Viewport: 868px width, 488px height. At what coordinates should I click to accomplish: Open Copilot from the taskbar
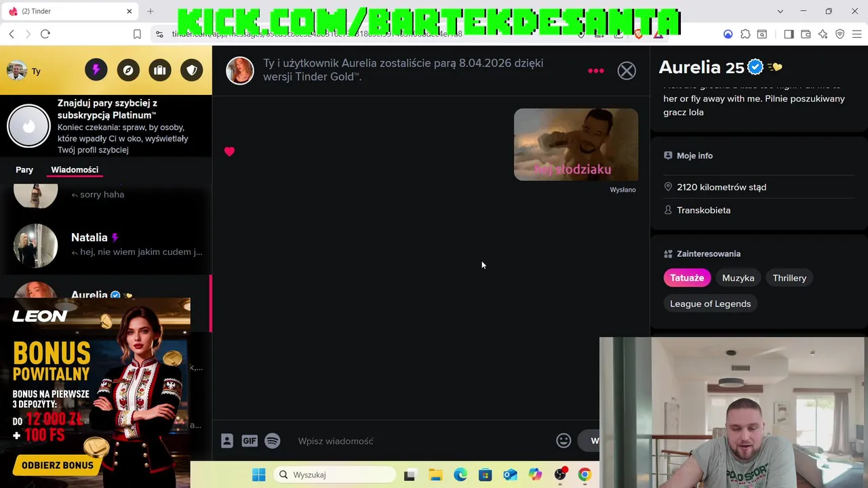[535, 475]
